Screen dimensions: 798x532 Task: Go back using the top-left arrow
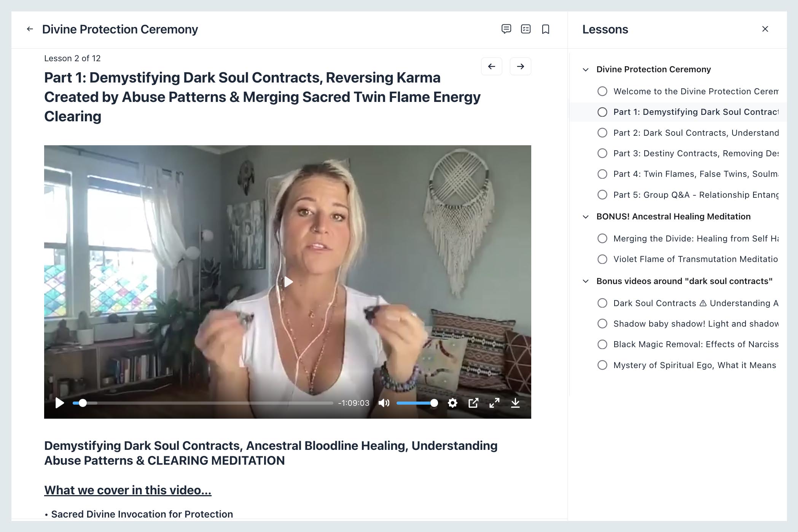30,29
